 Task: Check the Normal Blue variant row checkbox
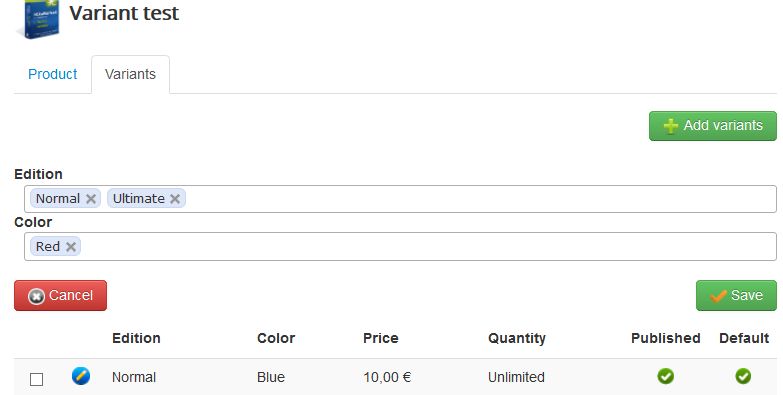[x=36, y=380]
